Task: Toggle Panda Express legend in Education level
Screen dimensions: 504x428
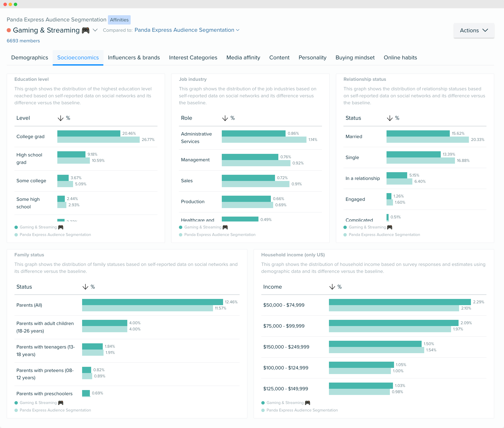Action: (53, 235)
